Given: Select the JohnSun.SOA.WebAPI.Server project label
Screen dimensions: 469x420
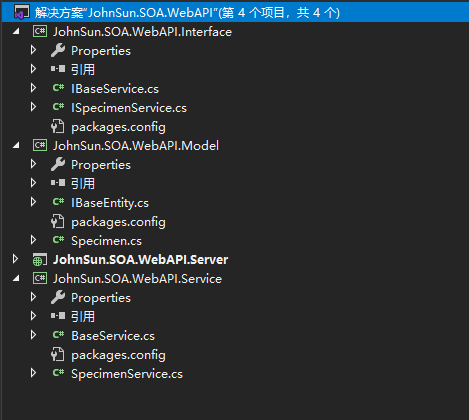Looking at the screenshot, I should pyautogui.click(x=141, y=260).
